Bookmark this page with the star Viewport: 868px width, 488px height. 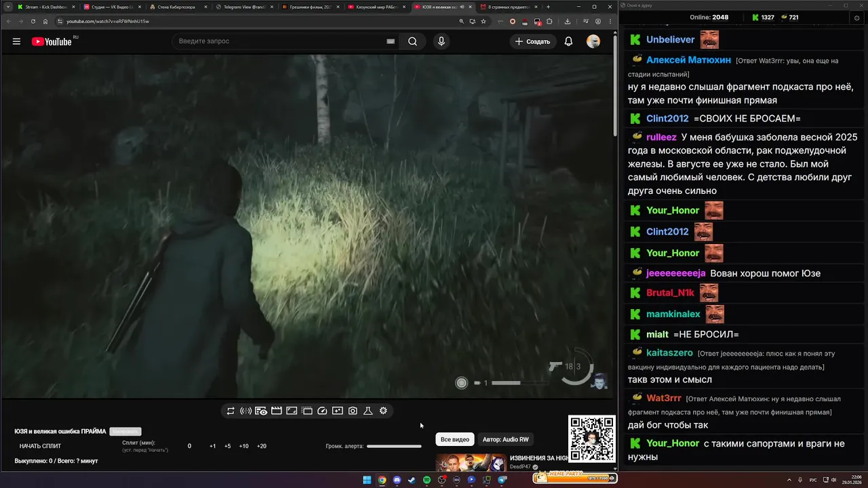coord(484,21)
